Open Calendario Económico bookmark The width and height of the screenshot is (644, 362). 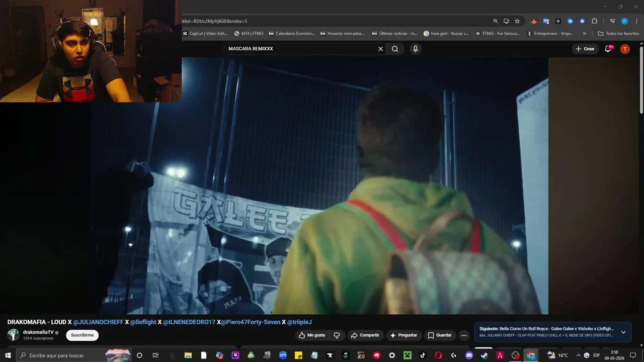coord(291,34)
